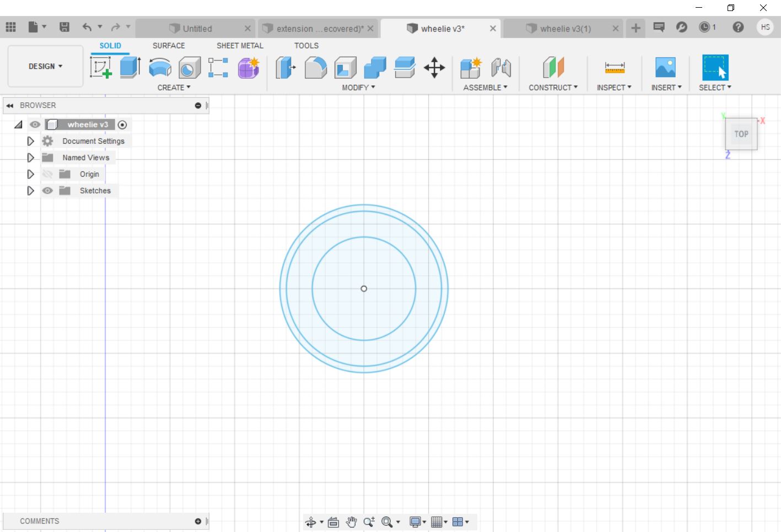Image resolution: width=781 pixels, height=532 pixels.
Task: Expand the Sketches folder
Action: pyautogui.click(x=31, y=191)
